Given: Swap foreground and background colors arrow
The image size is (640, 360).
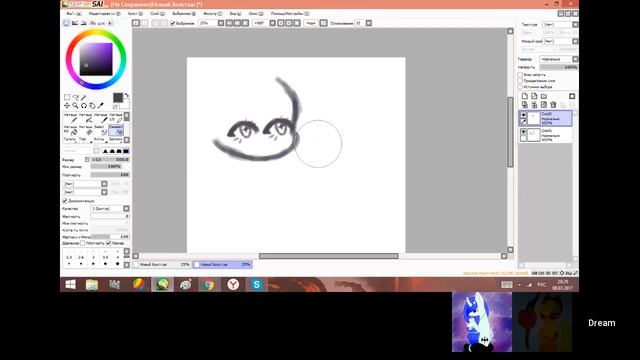Looking at the screenshot, I should pos(127,95).
